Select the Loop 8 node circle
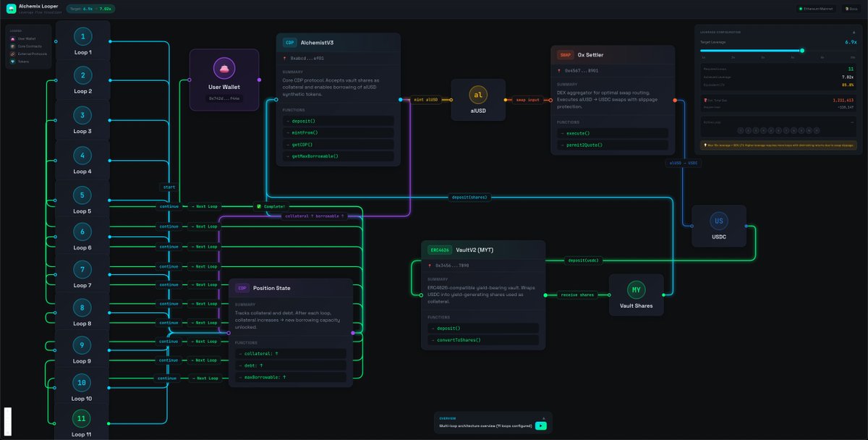868x440 pixels. 82,308
